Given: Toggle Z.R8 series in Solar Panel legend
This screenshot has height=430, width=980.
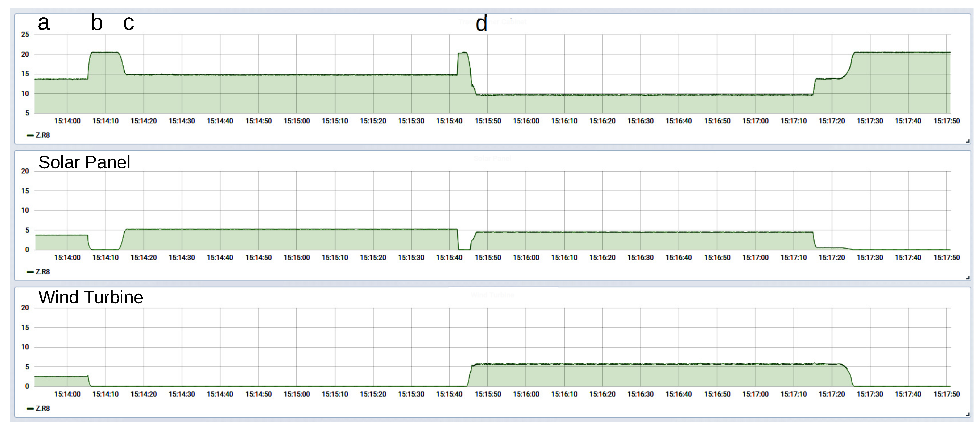Looking at the screenshot, I should tap(43, 272).
